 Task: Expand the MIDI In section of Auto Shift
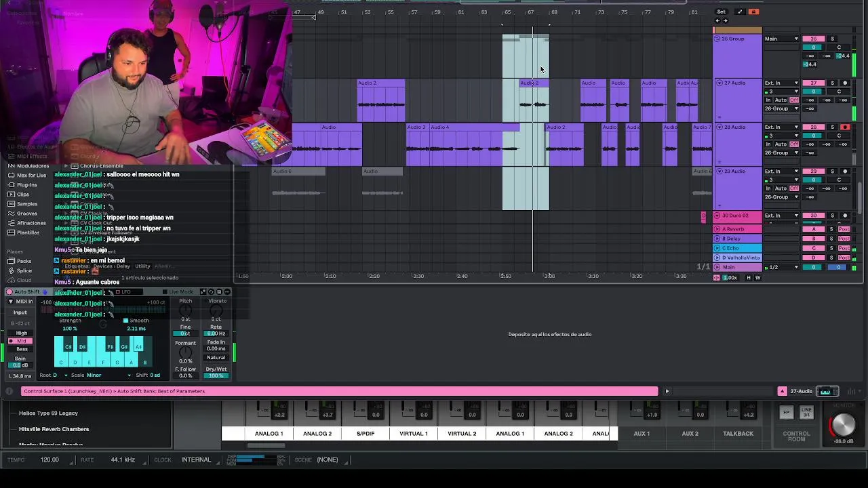pos(10,302)
